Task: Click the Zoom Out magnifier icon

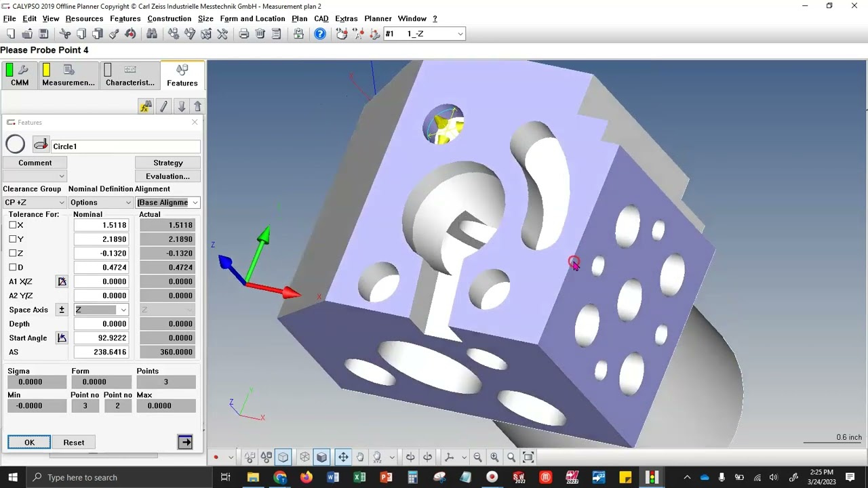Action: click(477, 457)
